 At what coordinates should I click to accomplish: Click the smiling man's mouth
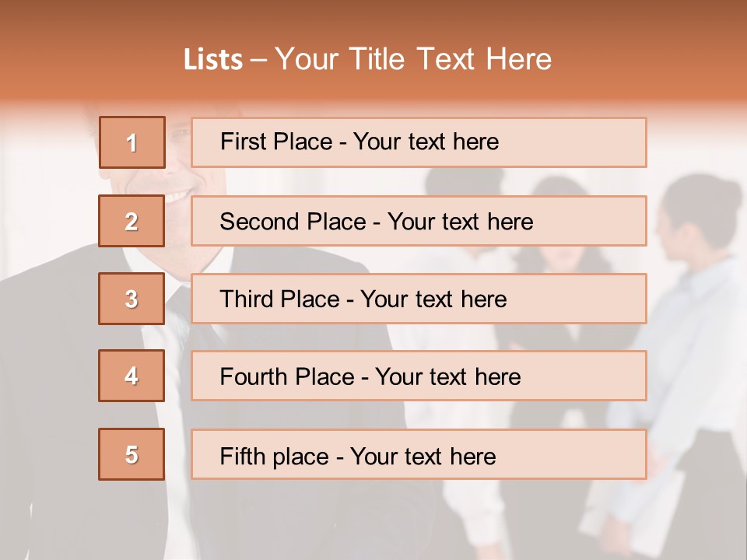tap(177, 196)
